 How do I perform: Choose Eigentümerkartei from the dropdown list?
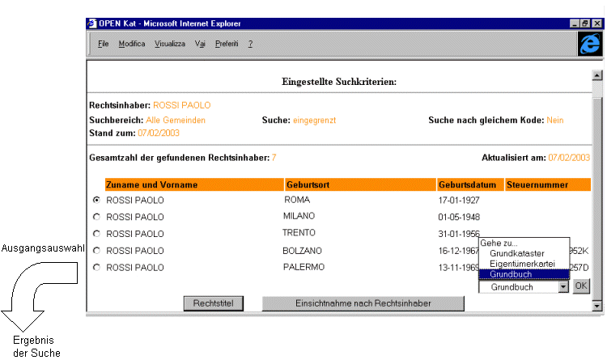point(521,265)
